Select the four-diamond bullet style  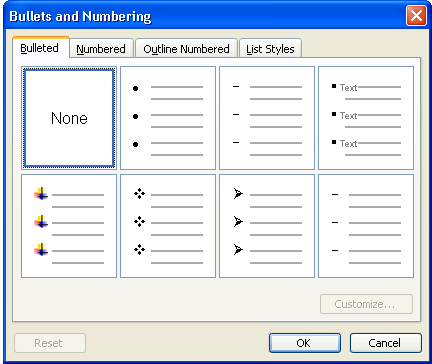tap(168, 226)
